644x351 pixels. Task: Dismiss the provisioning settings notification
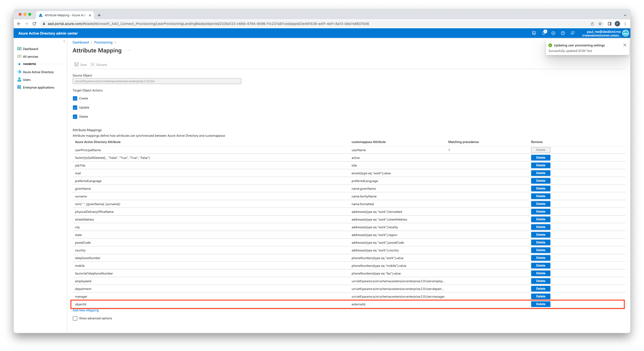(624, 45)
